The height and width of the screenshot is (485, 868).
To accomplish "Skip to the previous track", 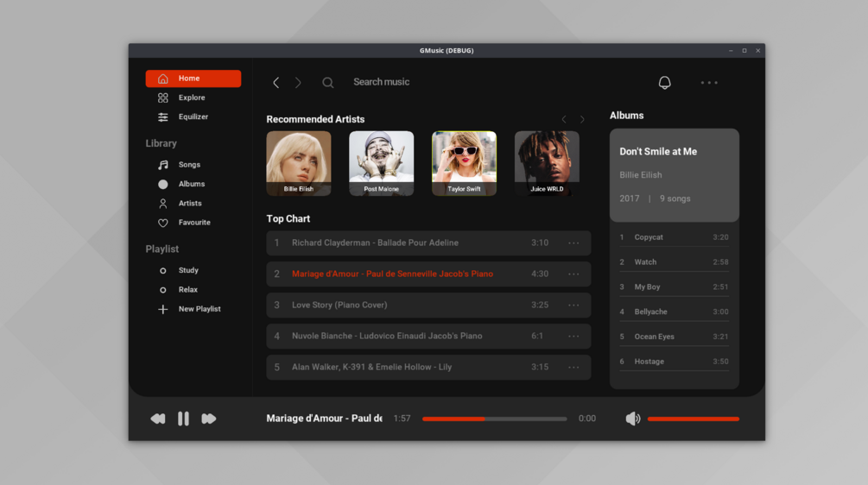I will (x=158, y=419).
